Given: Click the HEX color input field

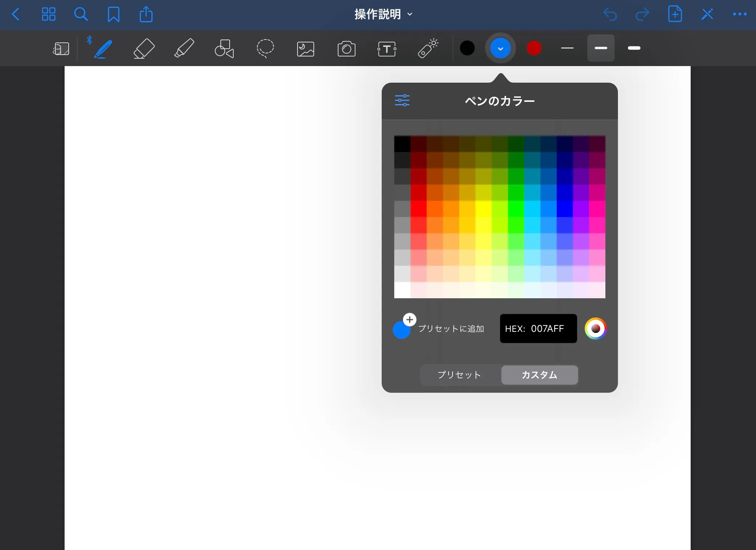Looking at the screenshot, I should click(538, 329).
